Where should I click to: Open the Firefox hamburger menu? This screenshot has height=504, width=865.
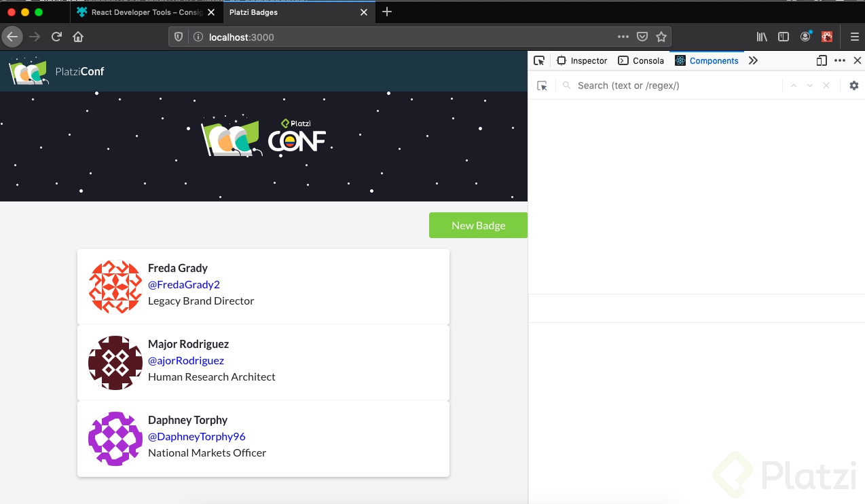tap(855, 37)
